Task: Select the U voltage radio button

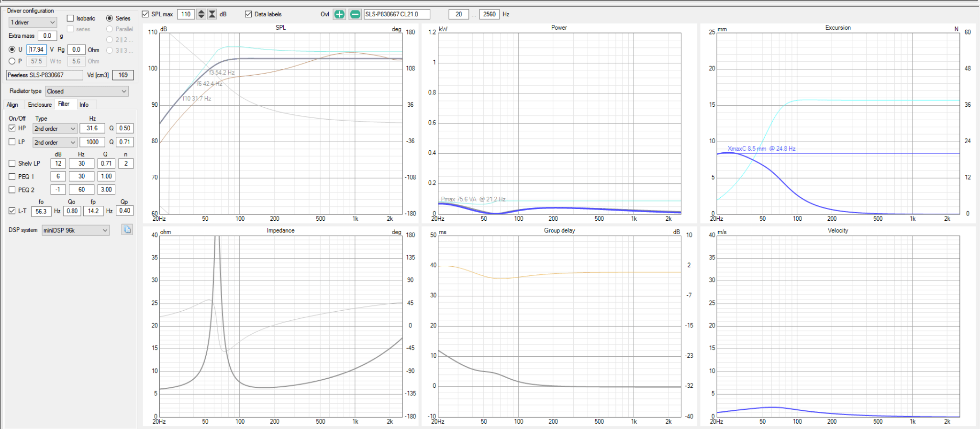Action: click(12, 49)
